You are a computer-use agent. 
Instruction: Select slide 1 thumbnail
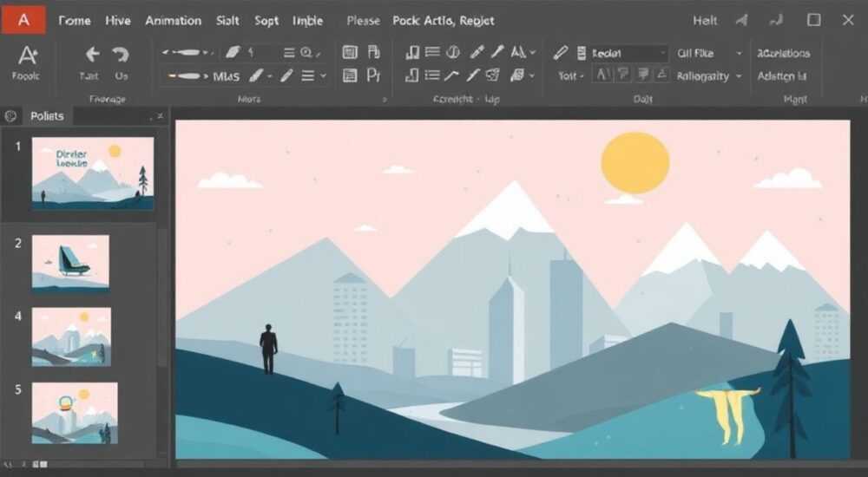click(93, 173)
